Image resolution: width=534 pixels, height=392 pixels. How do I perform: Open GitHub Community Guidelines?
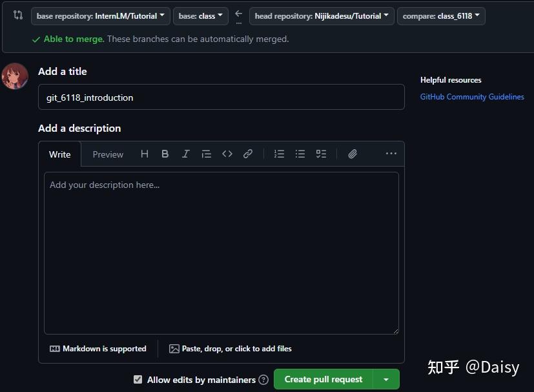coord(472,96)
